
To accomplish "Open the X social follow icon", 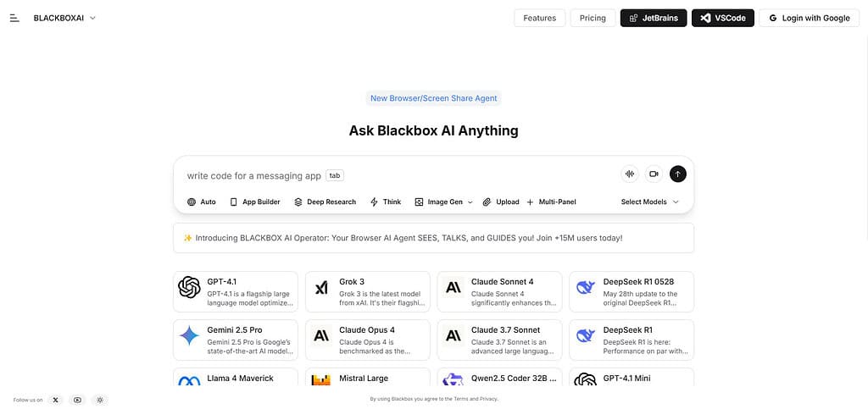I will 55,400.
